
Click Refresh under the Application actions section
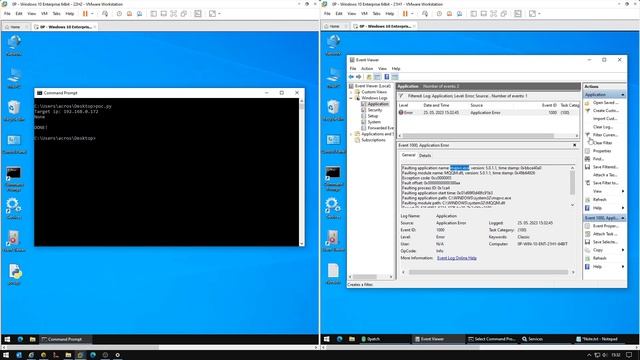coord(600,200)
